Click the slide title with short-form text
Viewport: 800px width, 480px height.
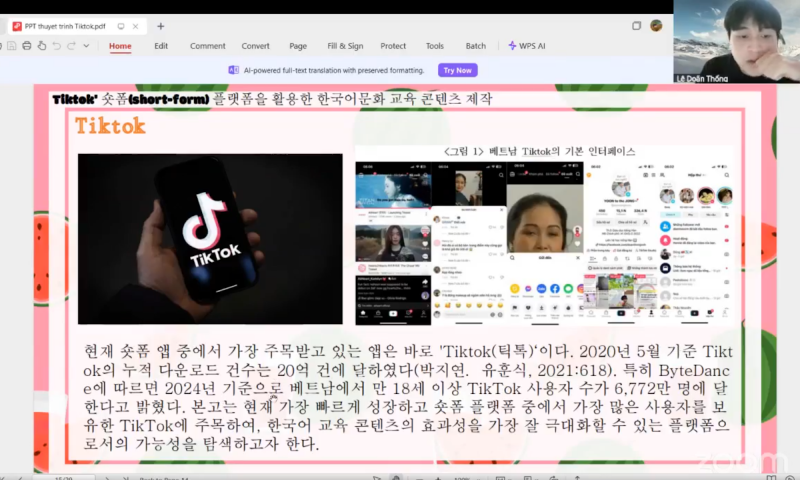tap(272, 98)
